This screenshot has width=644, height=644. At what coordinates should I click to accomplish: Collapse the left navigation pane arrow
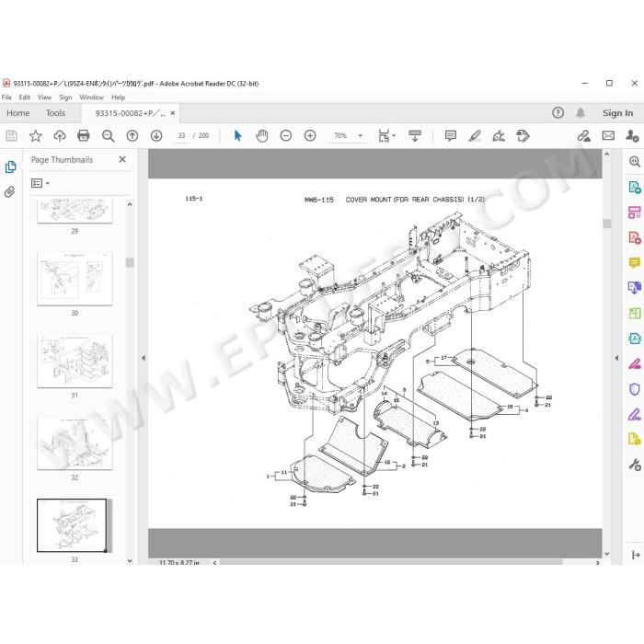click(x=144, y=358)
